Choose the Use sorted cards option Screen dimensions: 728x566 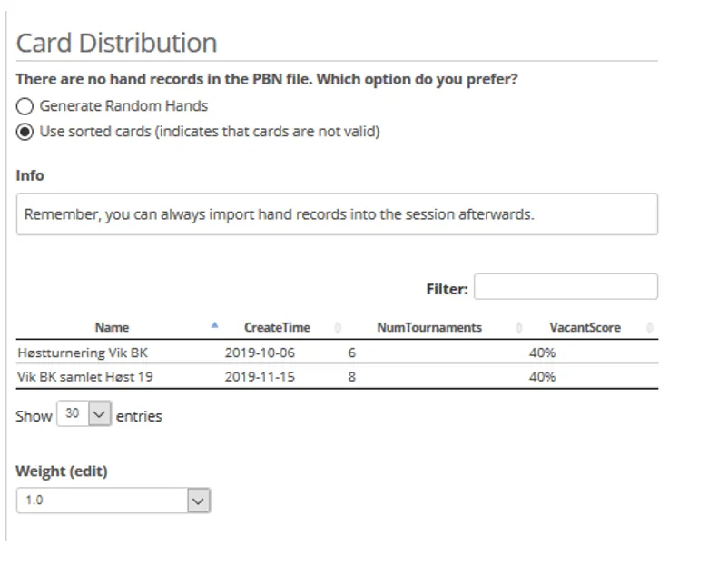(25, 132)
